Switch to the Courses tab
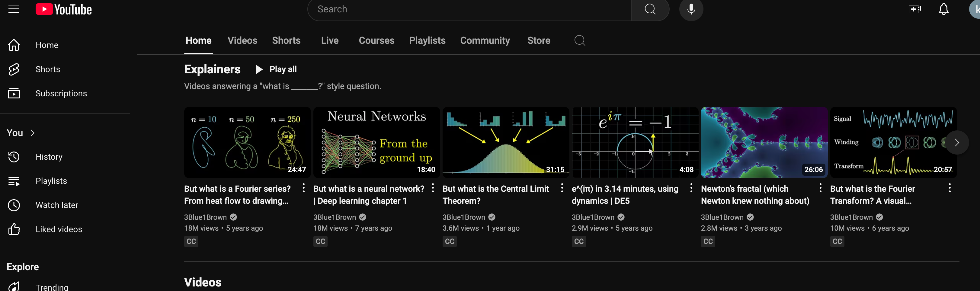The width and height of the screenshot is (980, 291). click(376, 40)
